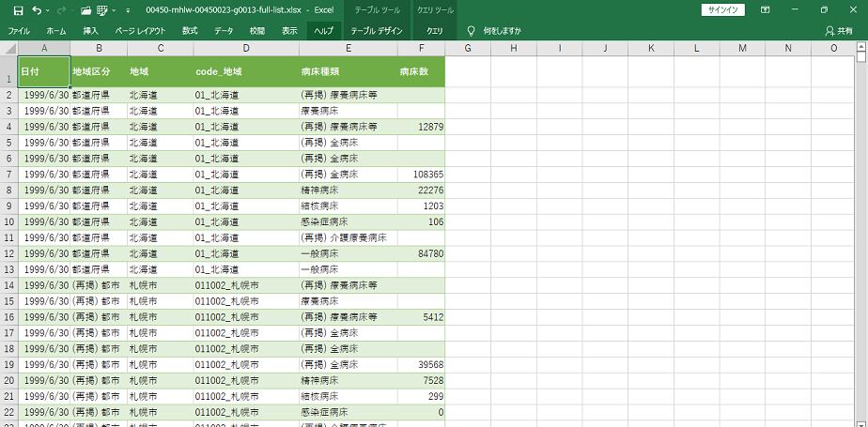This screenshot has height=427, width=868.
Task: Click the table form icon beside folder icon
Action: tap(102, 10)
